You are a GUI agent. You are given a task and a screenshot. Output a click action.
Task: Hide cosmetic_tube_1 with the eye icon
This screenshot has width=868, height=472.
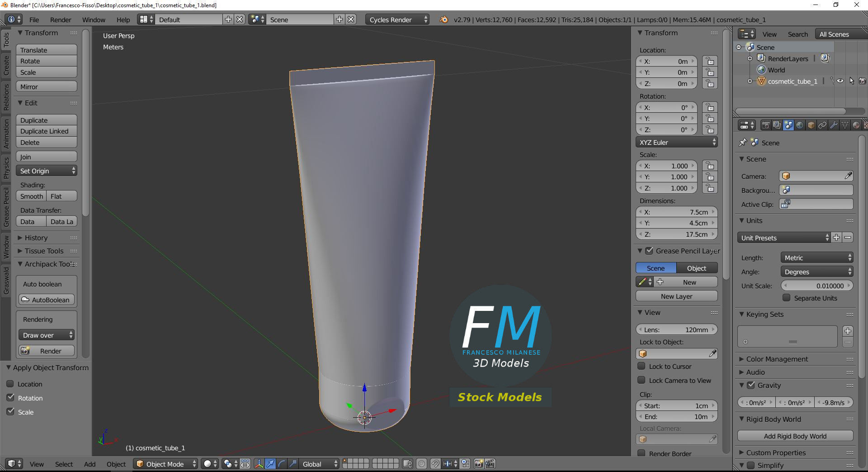pyautogui.click(x=840, y=81)
